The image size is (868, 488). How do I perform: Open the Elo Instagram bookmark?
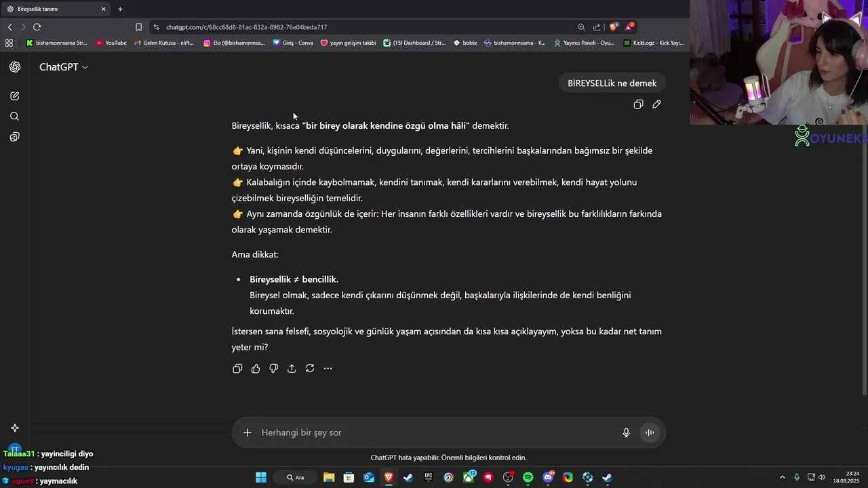pos(235,43)
